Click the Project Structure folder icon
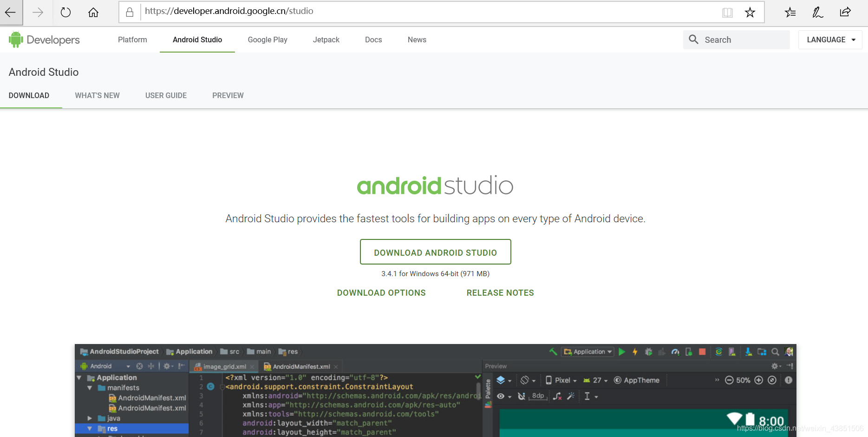This screenshot has width=868, height=437. 762,352
